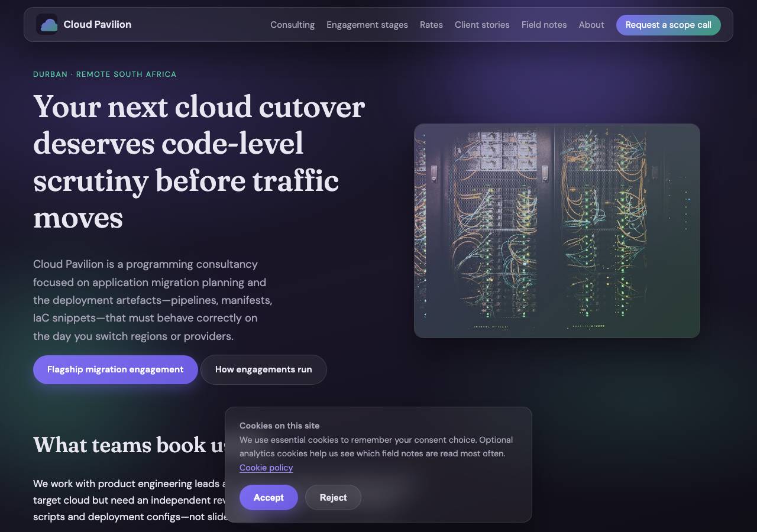The image size is (757, 532).
Task: Click Request a scope call button
Action: (x=668, y=25)
